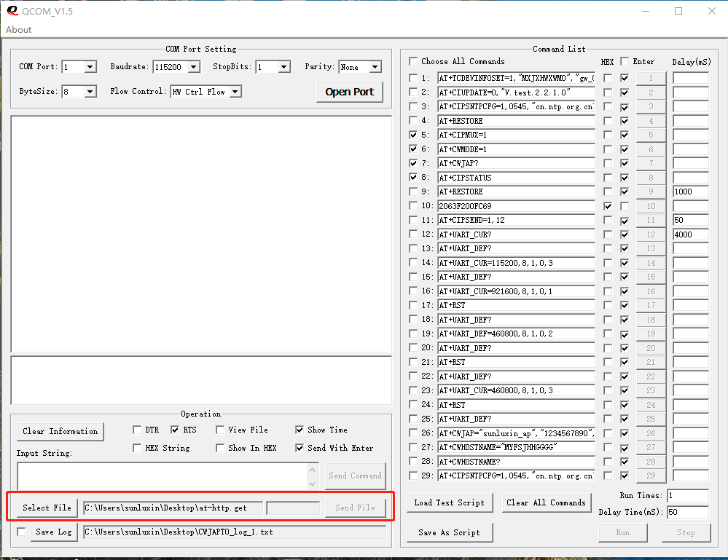
Task: Toggle the Enter header checkbox
Action: (x=625, y=61)
